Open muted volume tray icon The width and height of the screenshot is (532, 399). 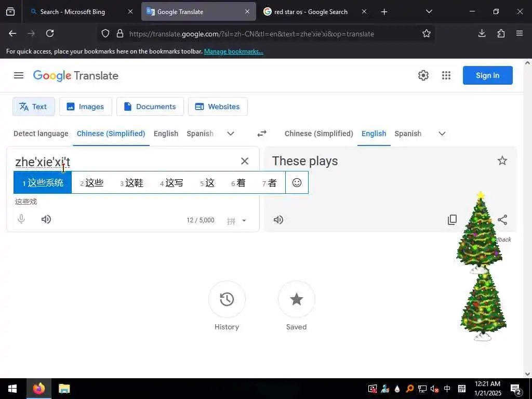(434, 389)
